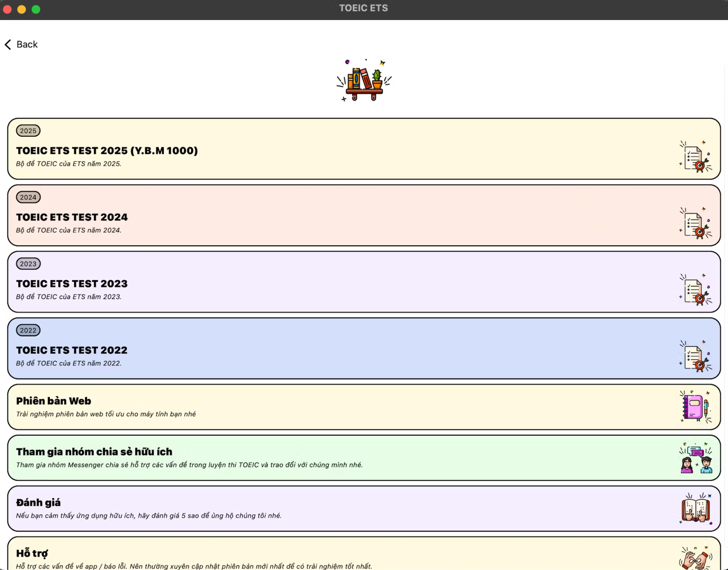Click the 2025 year badge
The image size is (728, 570).
coord(28,131)
